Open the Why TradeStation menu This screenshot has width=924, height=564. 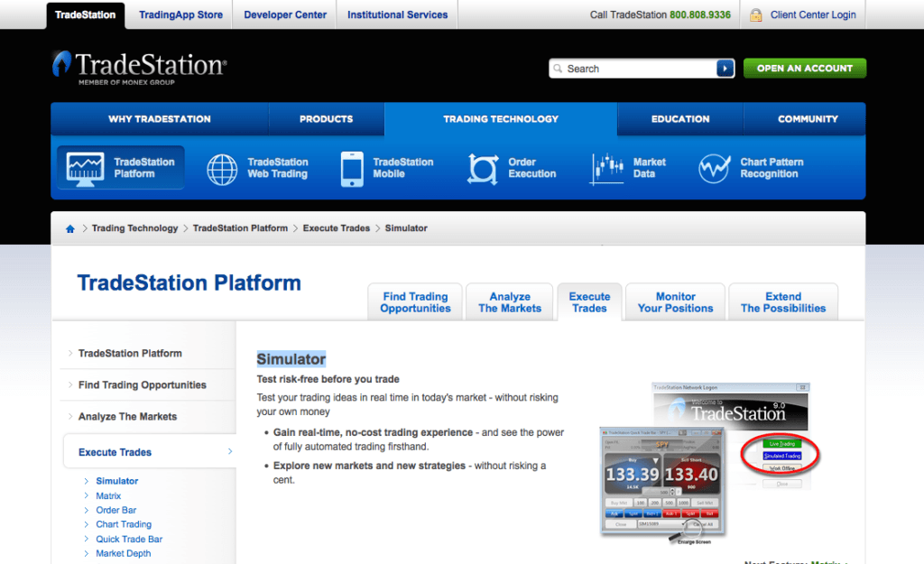click(x=160, y=119)
